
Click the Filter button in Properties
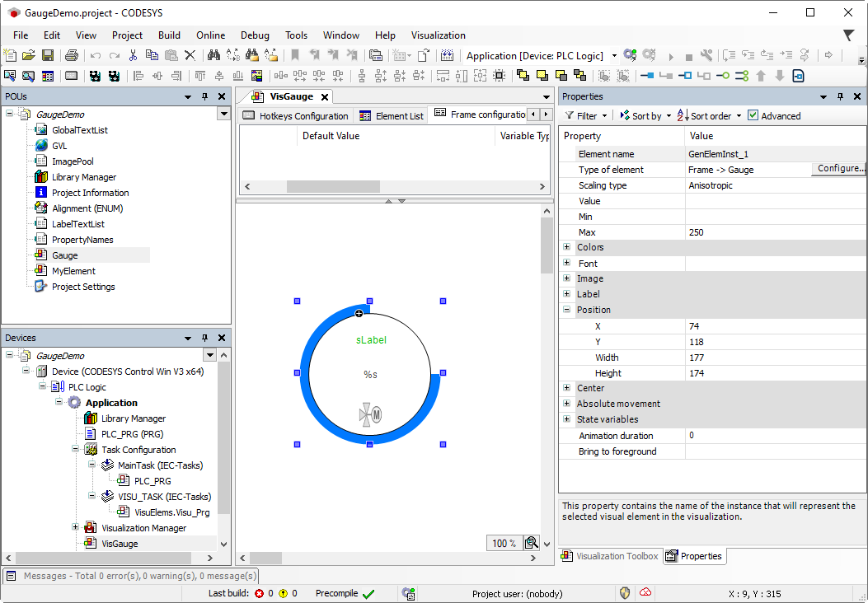click(x=585, y=115)
